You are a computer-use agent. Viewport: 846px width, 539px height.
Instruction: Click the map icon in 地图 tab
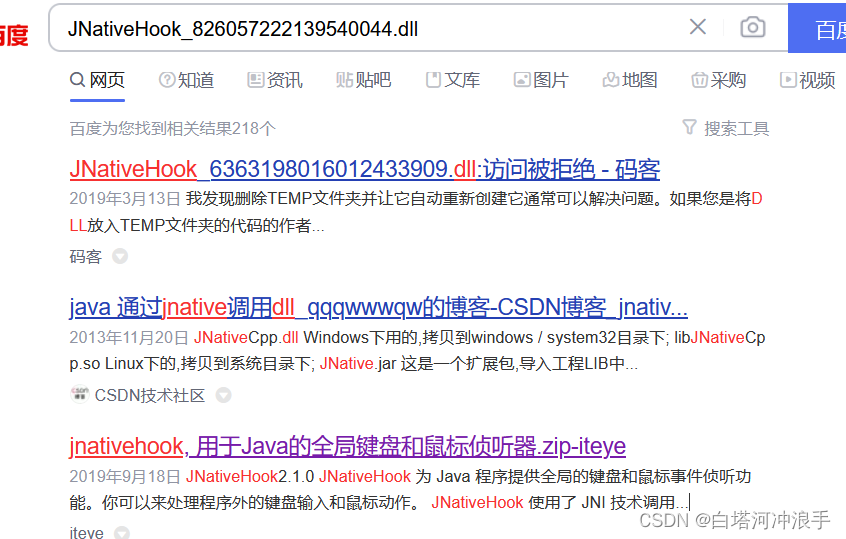click(x=611, y=80)
